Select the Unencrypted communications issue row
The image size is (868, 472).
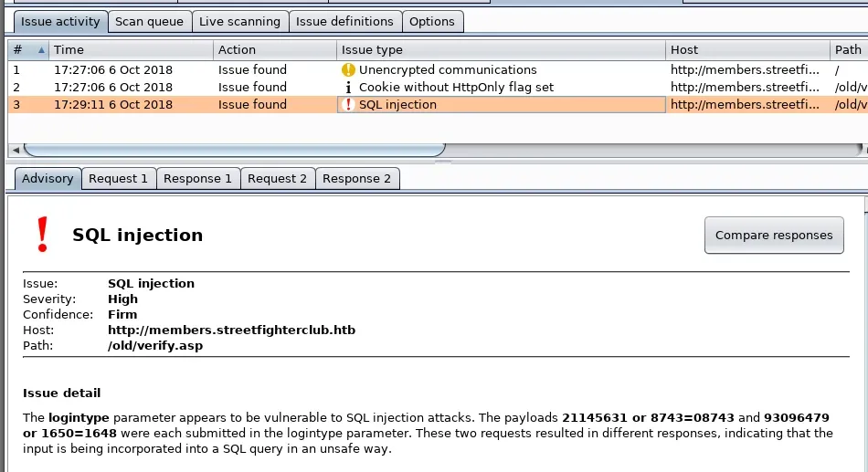448,69
